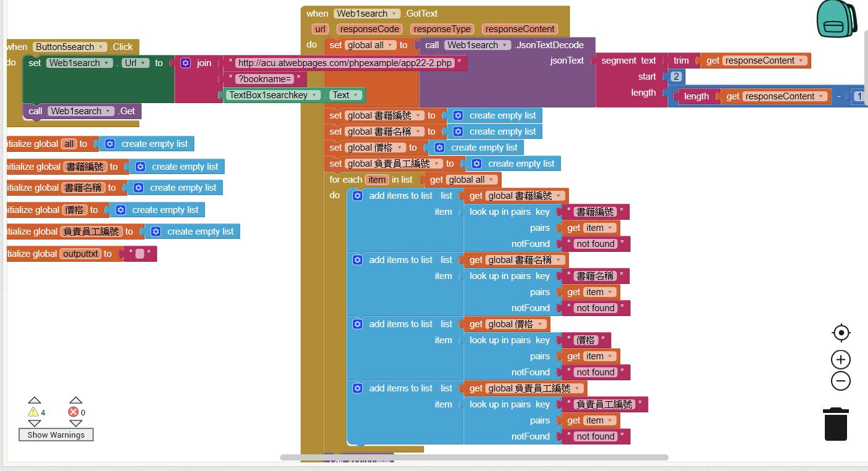The height and width of the screenshot is (471, 868).
Task: Open gear on initialize 負責員工編號 empty list
Action: click(x=156, y=231)
